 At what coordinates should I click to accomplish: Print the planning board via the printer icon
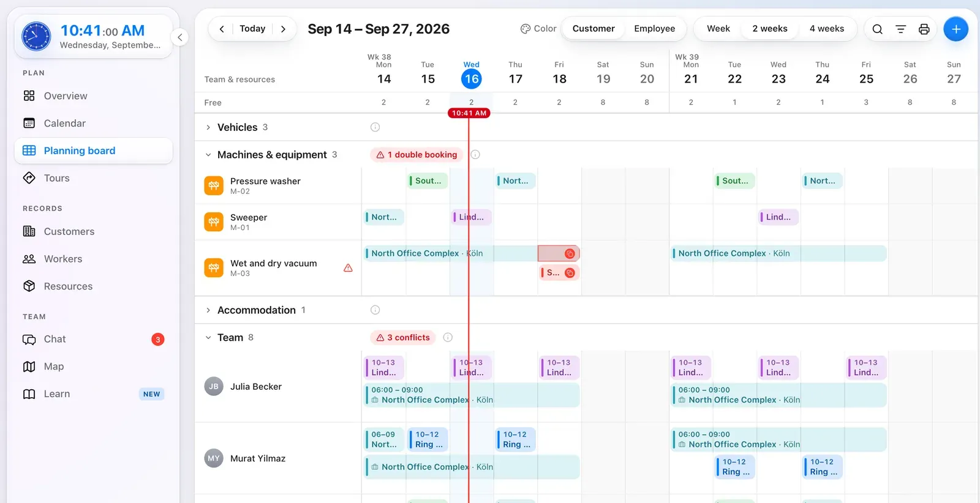924,29
